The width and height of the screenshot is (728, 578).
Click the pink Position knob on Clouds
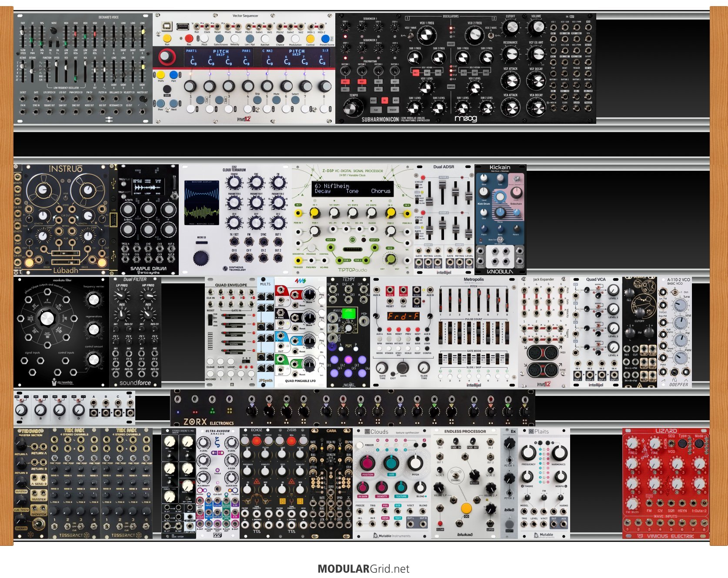coord(367,463)
